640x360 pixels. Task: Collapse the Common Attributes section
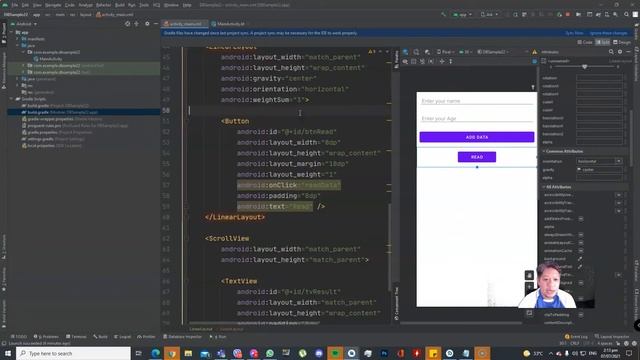pos(544,151)
